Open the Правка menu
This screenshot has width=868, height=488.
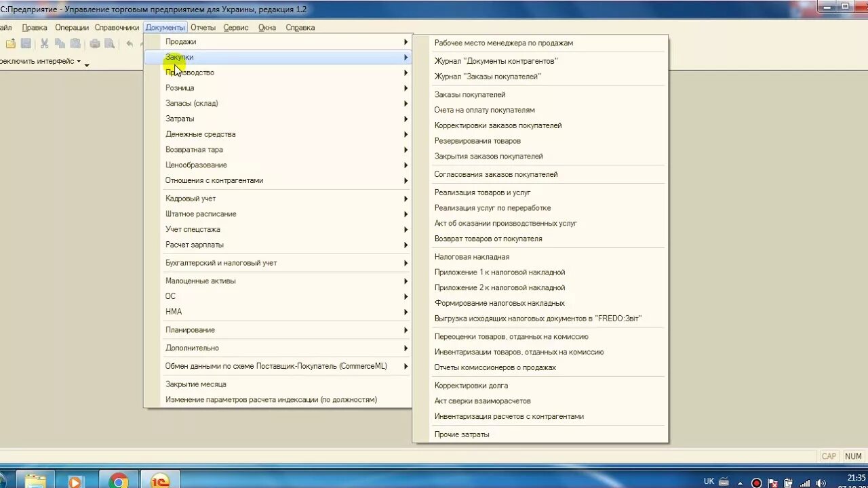point(35,28)
